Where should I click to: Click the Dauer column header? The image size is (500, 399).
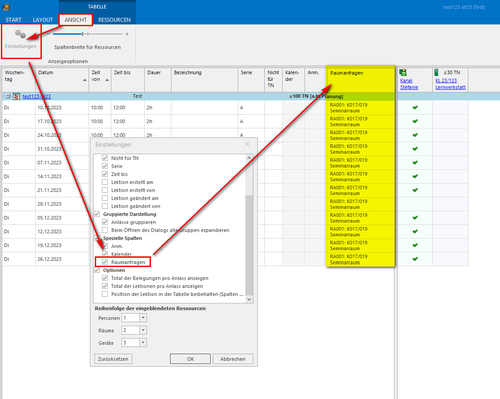coord(158,80)
